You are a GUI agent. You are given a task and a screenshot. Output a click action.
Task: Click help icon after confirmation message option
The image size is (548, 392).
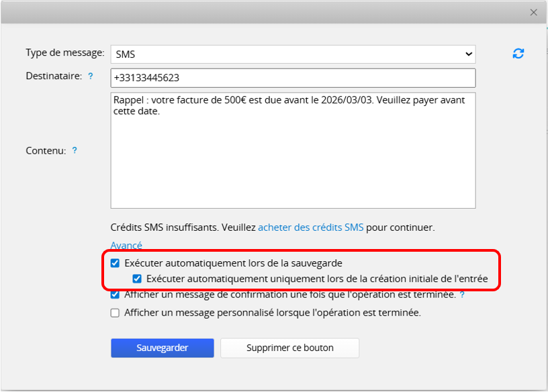coord(462,295)
